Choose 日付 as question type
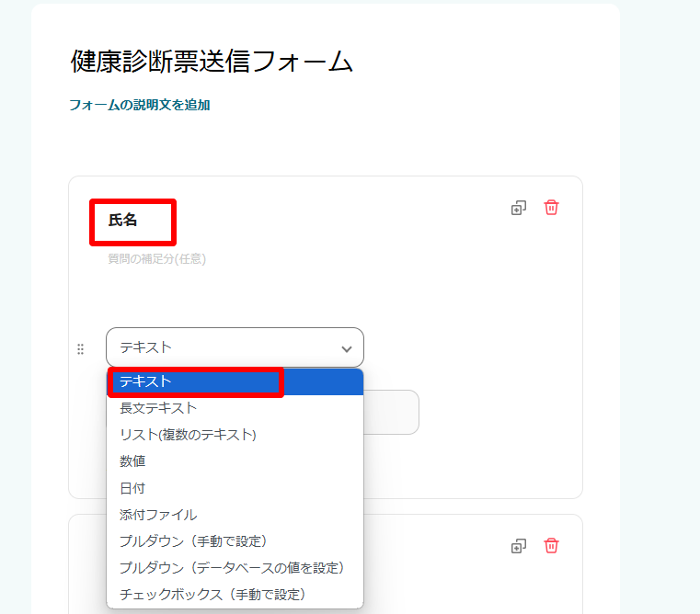This screenshot has height=614, width=700. pyautogui.click(x=235, y=488)
